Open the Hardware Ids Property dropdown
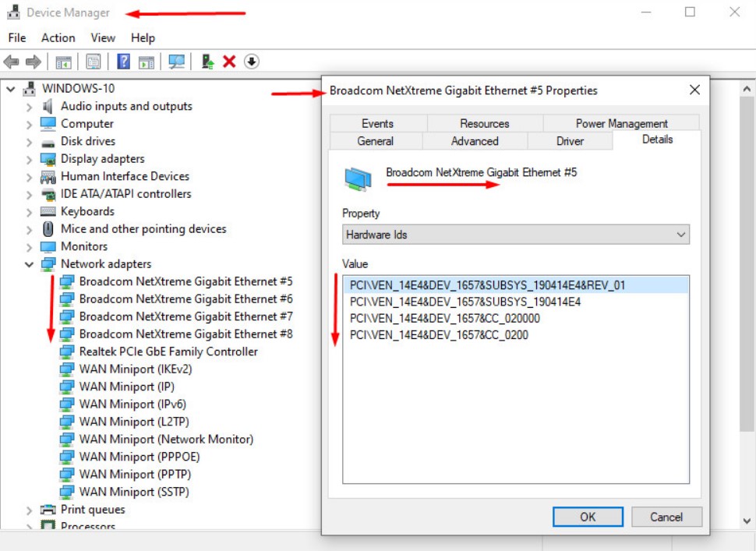Image resolution: width=756 pixels, height=551 pixels. tap(515, 235)
